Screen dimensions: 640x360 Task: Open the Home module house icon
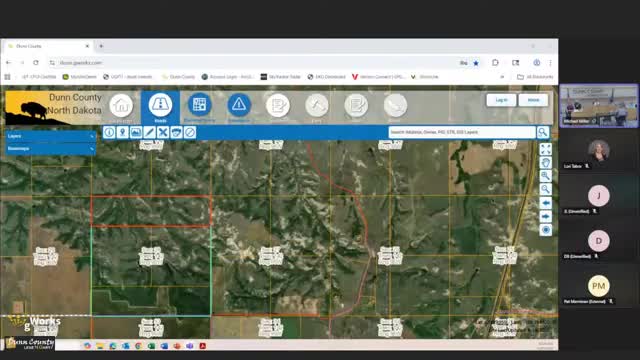[x=121, y=105]
